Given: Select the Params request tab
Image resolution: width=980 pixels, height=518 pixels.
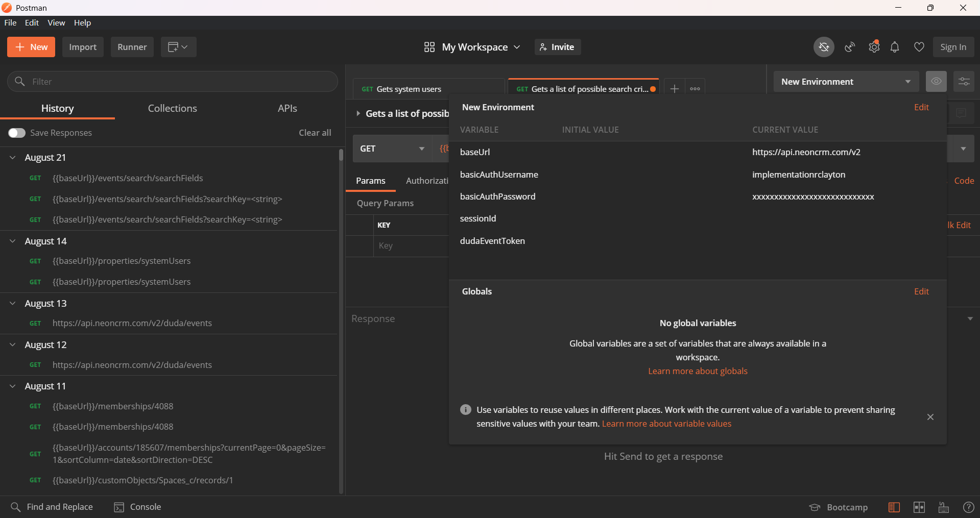Looking at the screenshot, I should [371, 181].
